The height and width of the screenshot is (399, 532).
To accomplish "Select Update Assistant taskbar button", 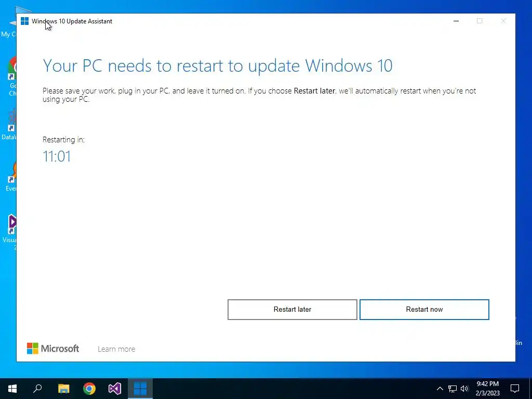I will 140,389.
